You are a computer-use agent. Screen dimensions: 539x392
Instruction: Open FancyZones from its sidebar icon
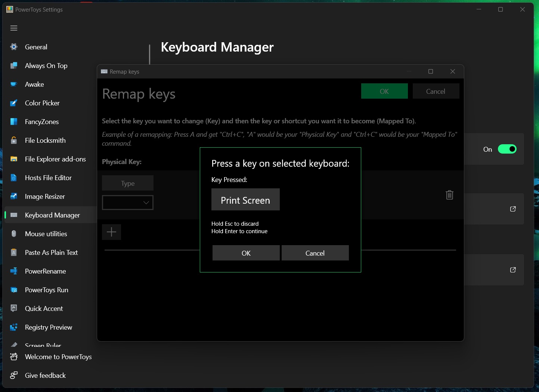pos(14,121)
